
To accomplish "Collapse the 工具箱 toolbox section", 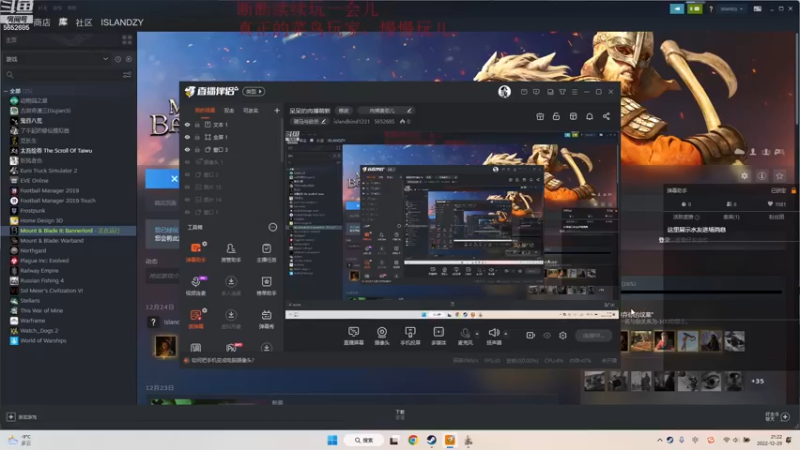I will (x=272, y=227).
